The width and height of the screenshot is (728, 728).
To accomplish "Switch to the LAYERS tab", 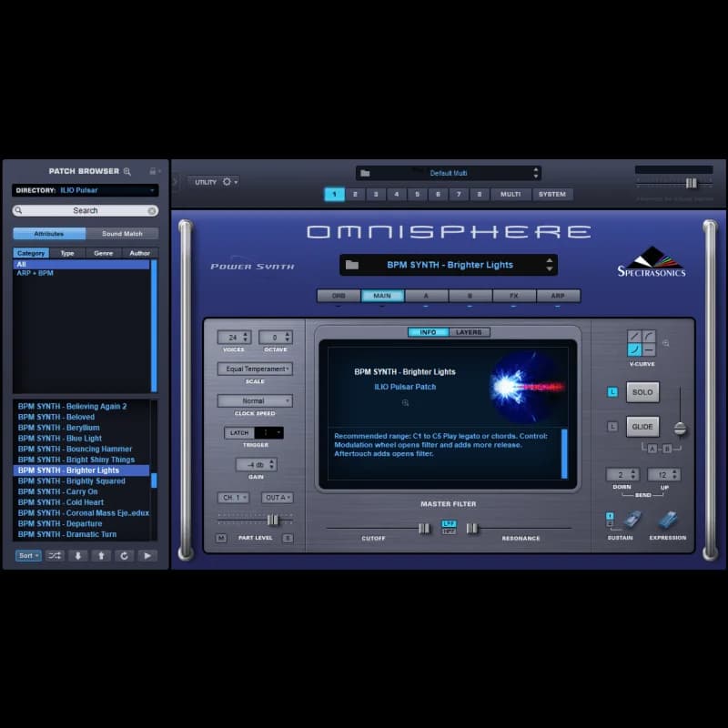I will point(469,331).
